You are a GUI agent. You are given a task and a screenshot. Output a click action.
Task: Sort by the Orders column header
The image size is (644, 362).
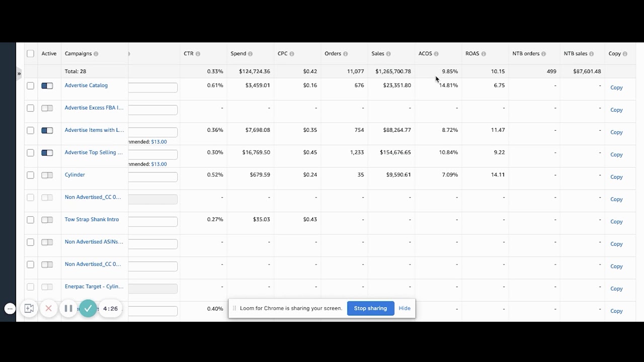pyautogui.click(x=333, y=54)
